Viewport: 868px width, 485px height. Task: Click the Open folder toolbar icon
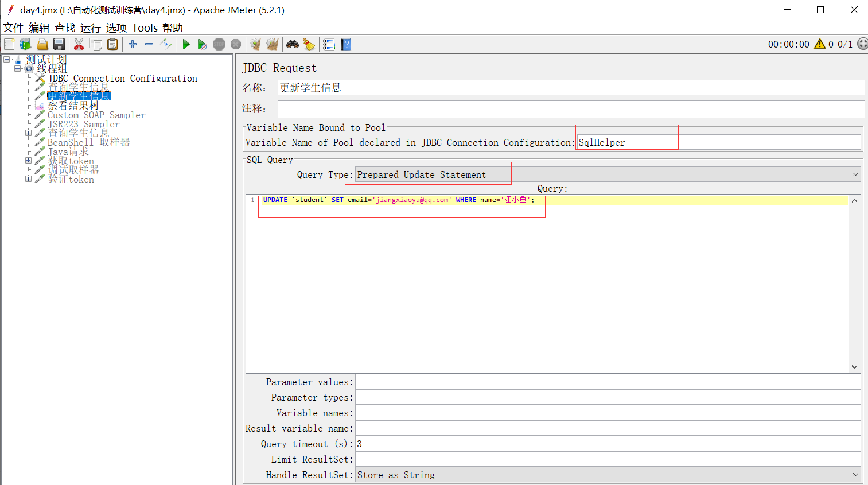tap(42, 44)
